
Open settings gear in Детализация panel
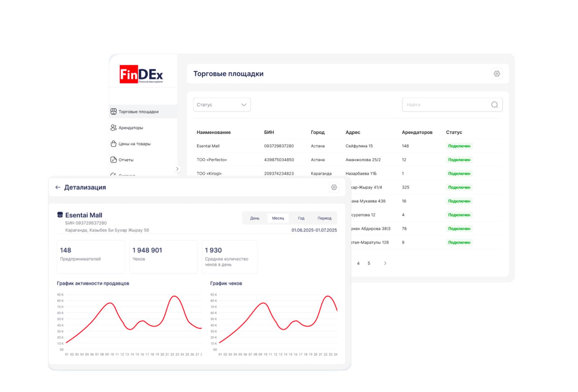[334, 187]
